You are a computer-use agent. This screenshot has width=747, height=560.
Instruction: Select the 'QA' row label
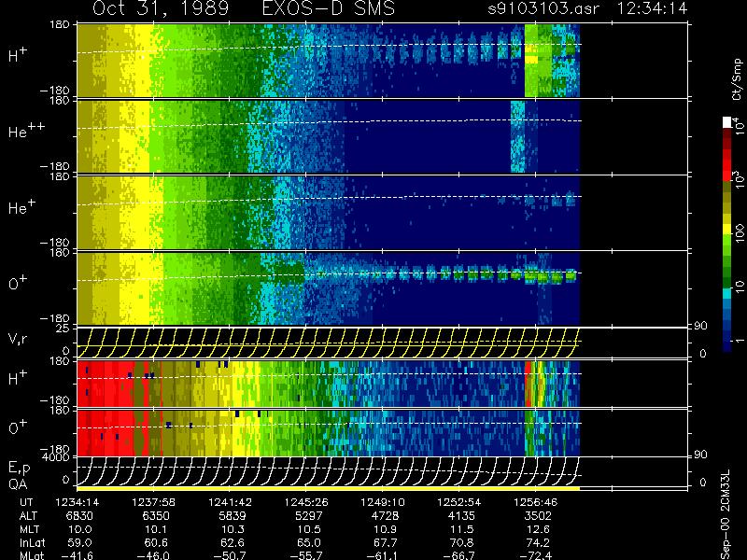pos(18,484)
